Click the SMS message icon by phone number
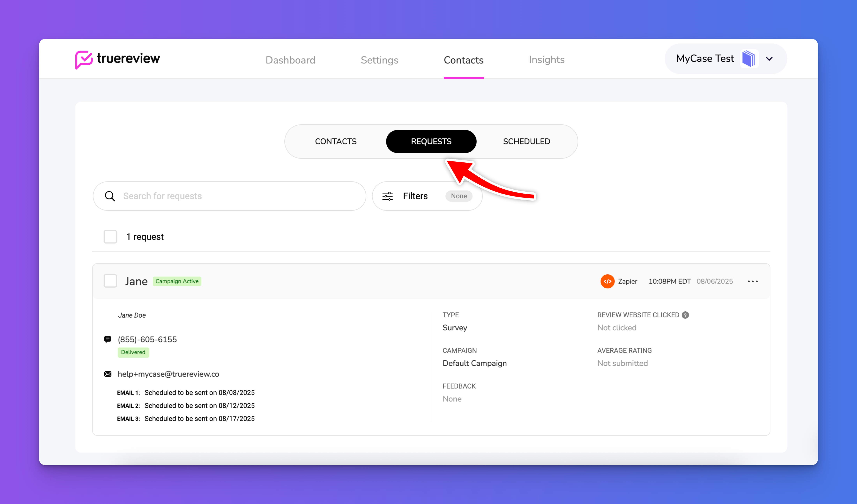The width and height of the screenshot is (857, 504). pyautogui.click(x=108, y=339)
